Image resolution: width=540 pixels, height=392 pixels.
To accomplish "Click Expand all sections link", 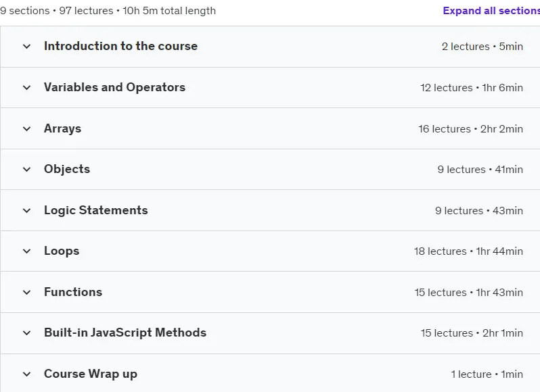I will 491,11.
